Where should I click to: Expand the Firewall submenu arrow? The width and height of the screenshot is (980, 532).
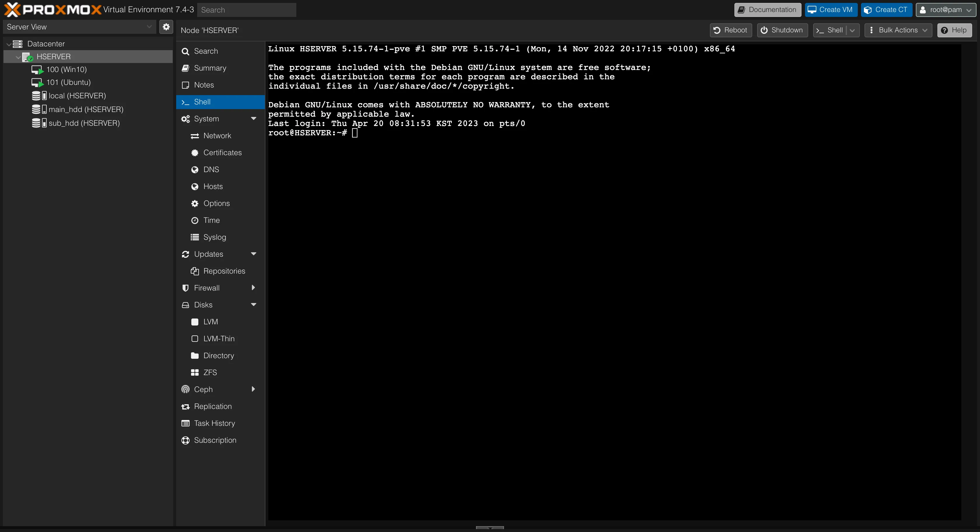253,288
